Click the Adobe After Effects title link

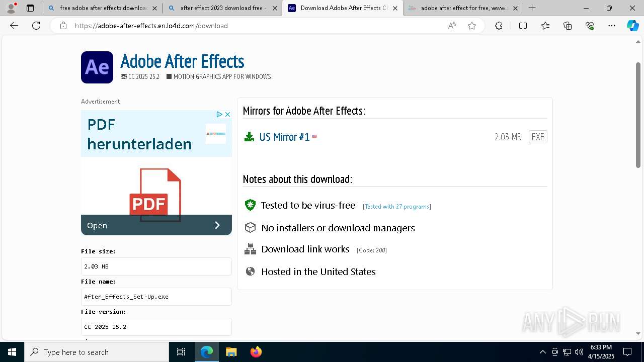pos(182,61)
